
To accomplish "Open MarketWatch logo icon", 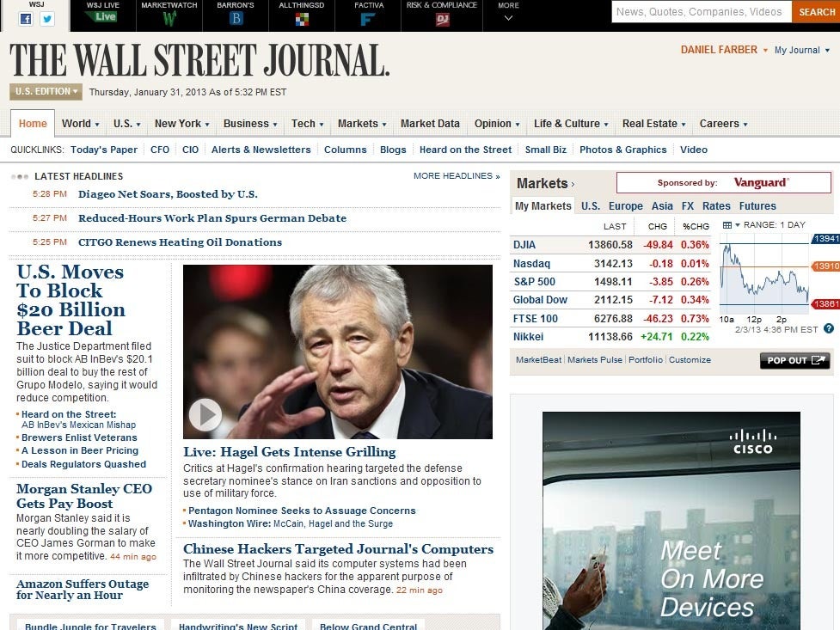I will pos(169,19).
